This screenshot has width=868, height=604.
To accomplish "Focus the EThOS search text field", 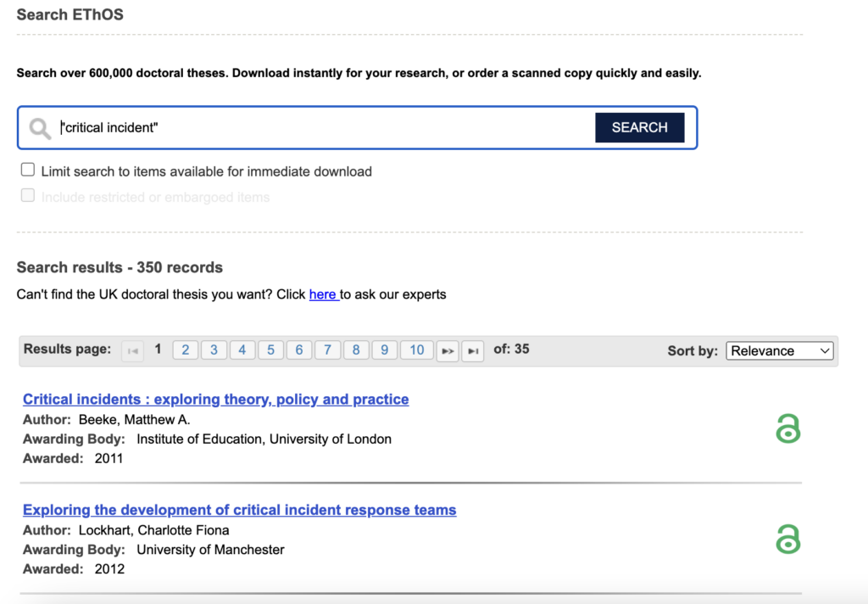I will pos(322,128).
